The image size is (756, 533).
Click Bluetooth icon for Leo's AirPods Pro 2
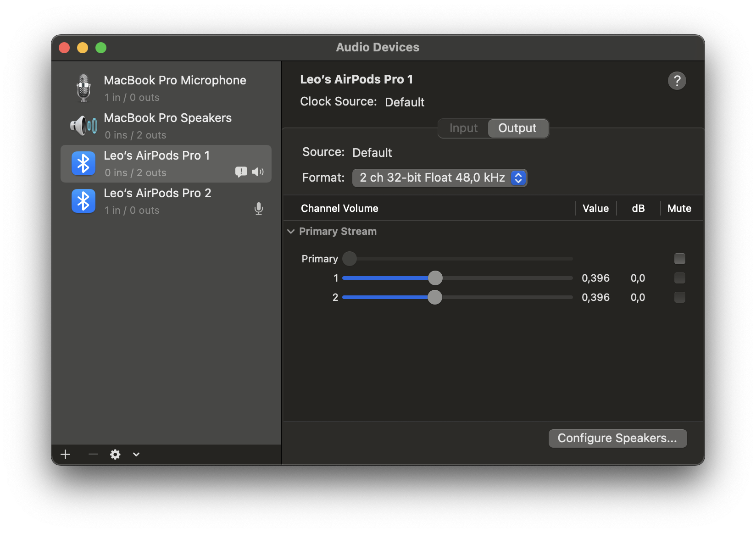tap(83, 201)
